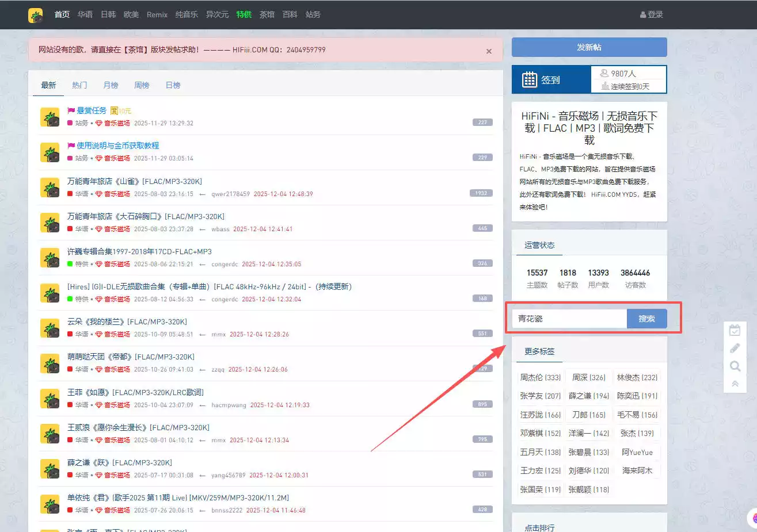Click the 签到 calendar icon

[529, 79]
